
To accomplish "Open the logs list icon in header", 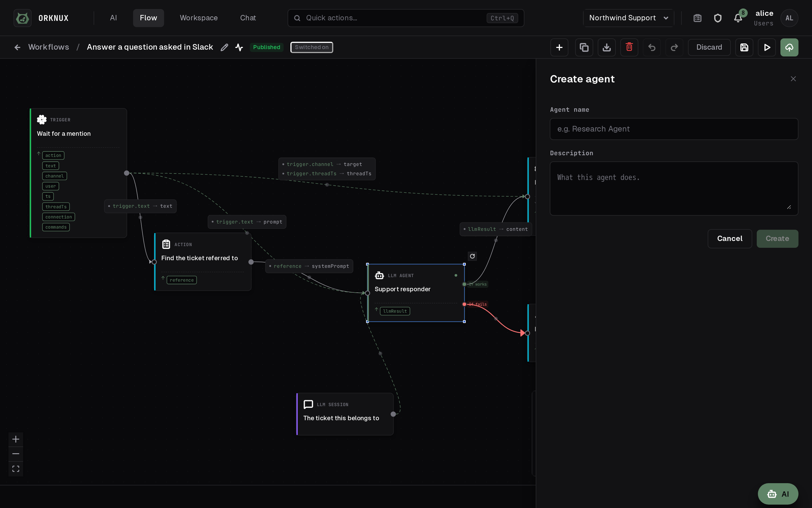I will [698, 18].
